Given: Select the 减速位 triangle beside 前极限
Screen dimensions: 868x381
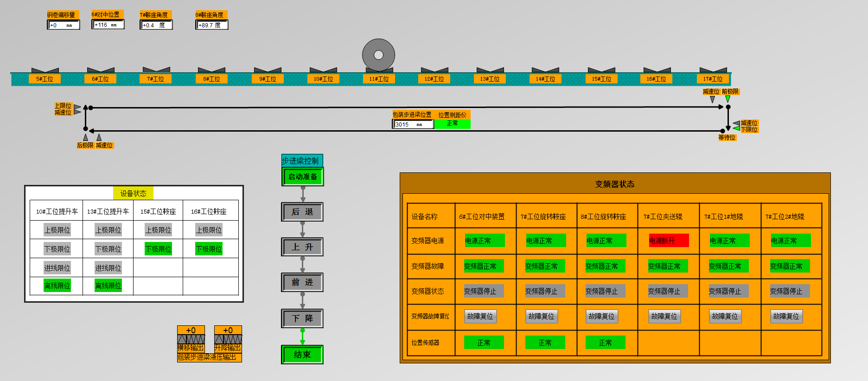Looking at the screenshot, I should [712, 99].
